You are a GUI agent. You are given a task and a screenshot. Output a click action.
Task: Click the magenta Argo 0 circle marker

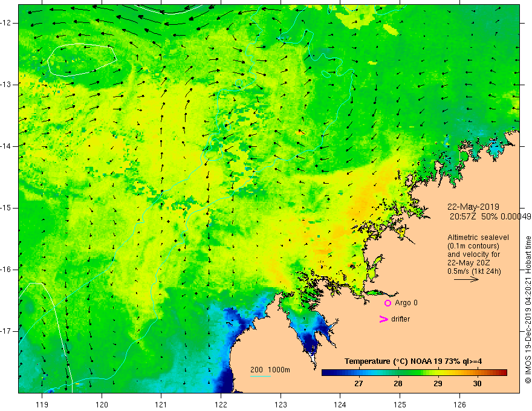(x=388, y=303)
